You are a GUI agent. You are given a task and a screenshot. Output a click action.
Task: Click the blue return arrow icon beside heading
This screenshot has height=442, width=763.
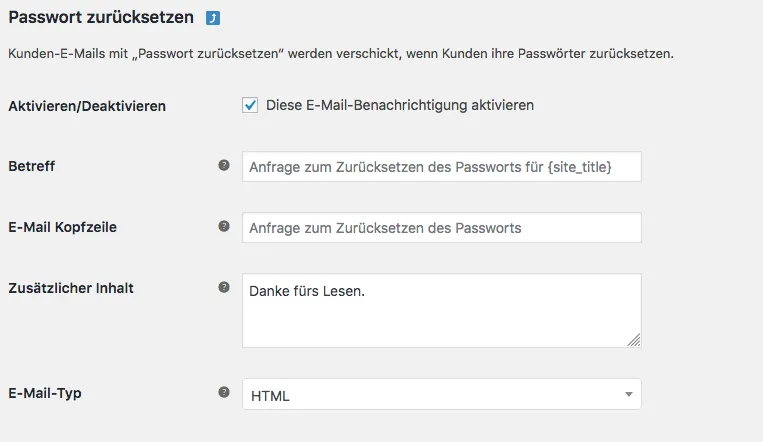pos(213,18)
